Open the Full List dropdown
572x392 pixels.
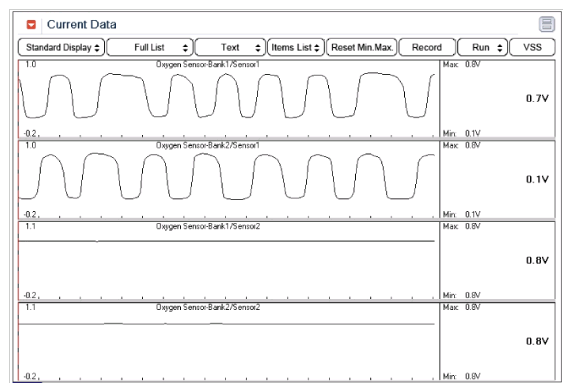pos(150,47)
